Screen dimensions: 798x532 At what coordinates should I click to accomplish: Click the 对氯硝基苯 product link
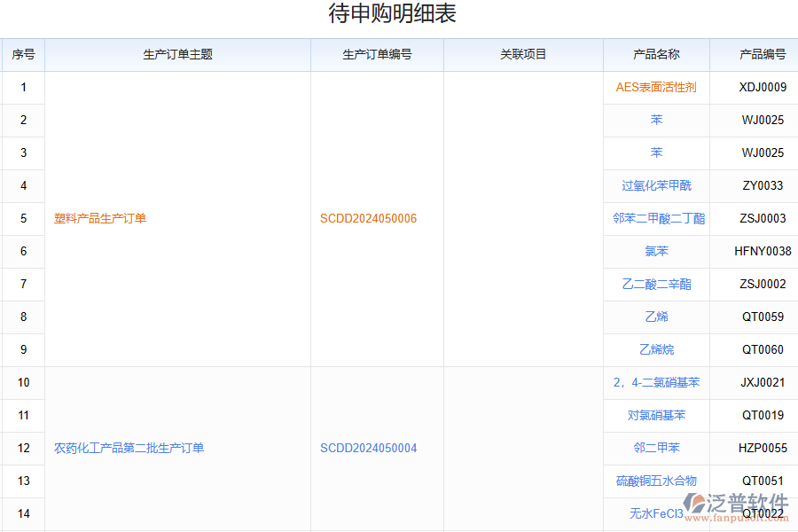tap(656, 415)
